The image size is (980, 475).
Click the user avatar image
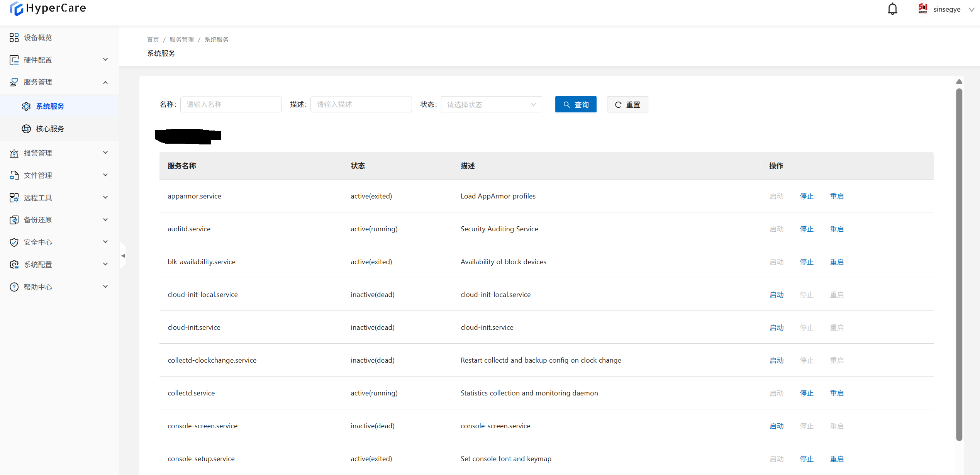tap(922, 8)
